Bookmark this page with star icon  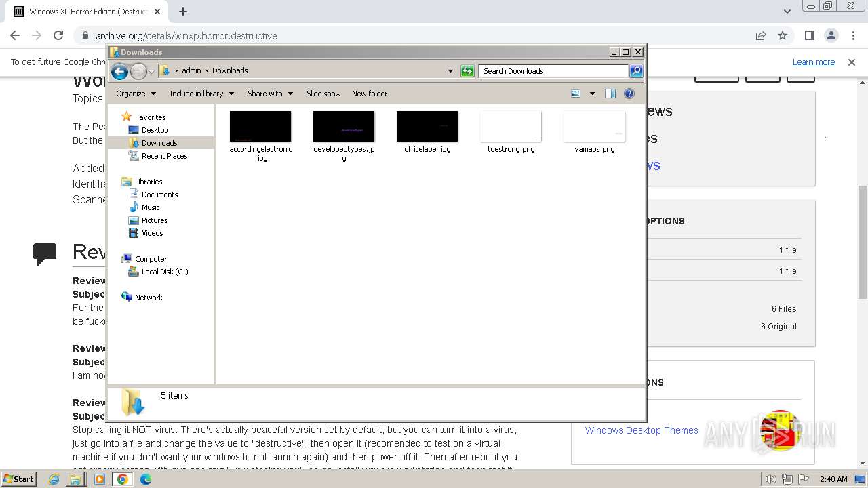[x=783, y=35]
